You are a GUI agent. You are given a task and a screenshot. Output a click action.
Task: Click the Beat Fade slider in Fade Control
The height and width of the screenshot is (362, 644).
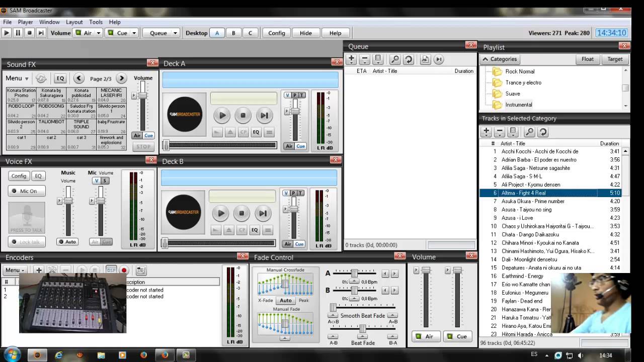(363, 328)
